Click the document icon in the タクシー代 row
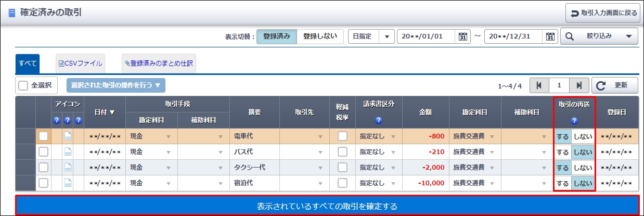 point(67,168)
